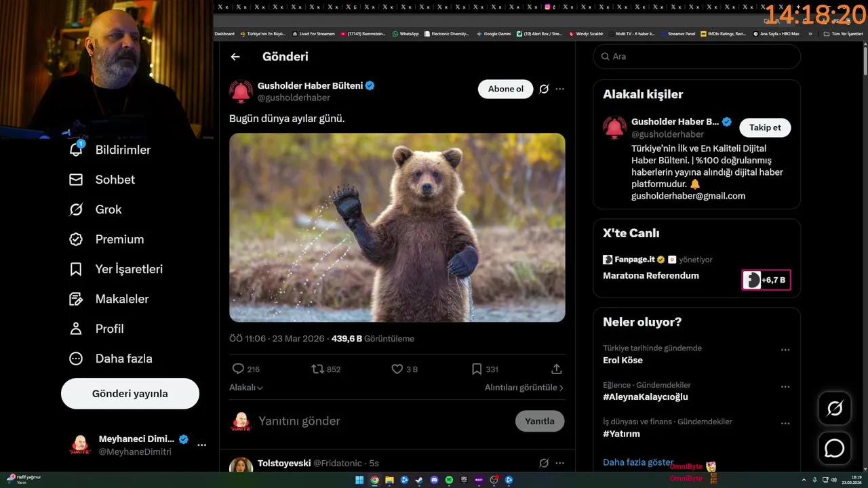The height and width of the screenshot is (488, 868).
Task: Expand the Alakalı sorting dropdown
Action: pos(246,388)
